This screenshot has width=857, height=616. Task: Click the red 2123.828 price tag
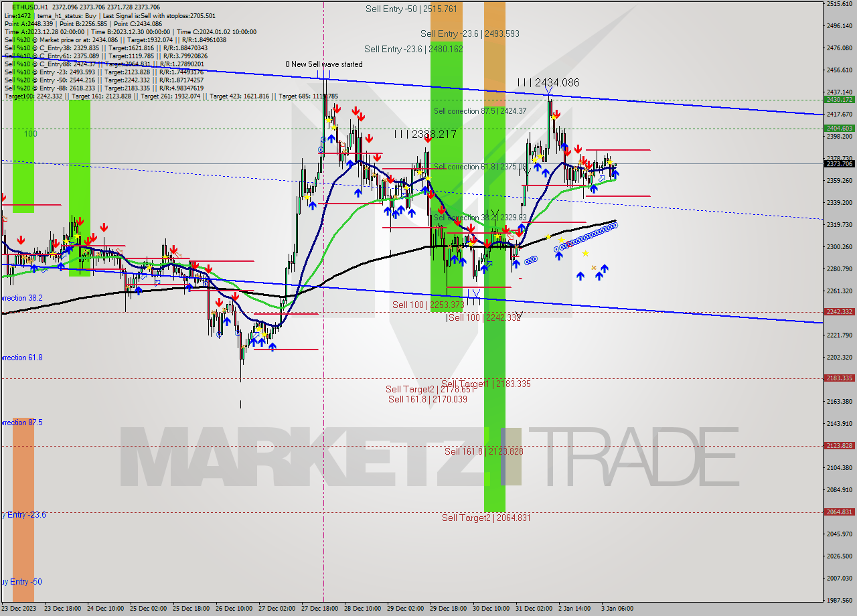(x=839, y=446)
